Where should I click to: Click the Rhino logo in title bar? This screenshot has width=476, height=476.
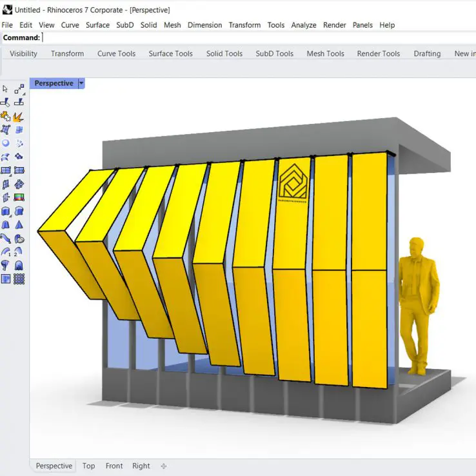[6, 10]
